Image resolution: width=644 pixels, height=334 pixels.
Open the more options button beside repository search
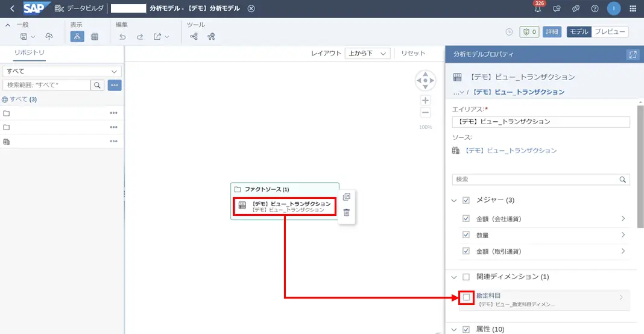coord(115,85)
